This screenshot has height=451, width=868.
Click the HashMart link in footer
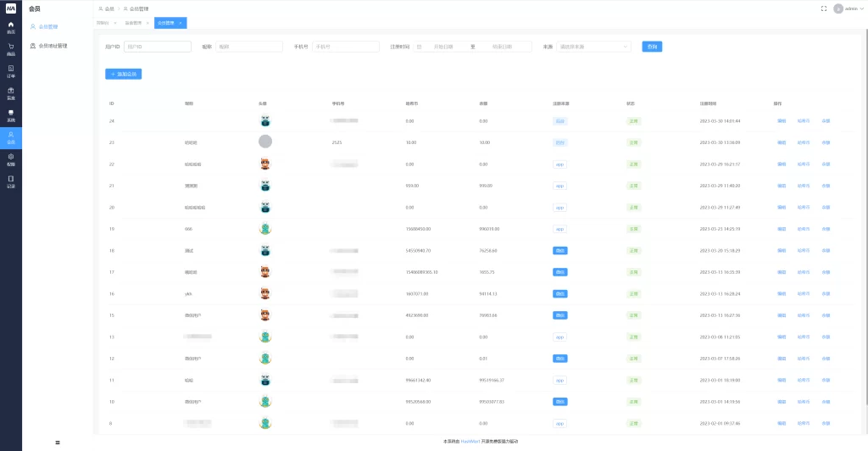coord(470,442)
